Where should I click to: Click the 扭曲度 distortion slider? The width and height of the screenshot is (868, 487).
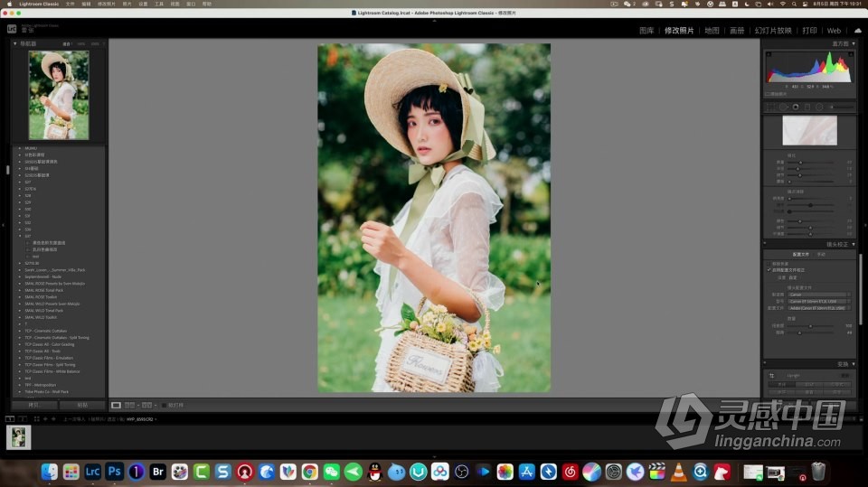click(810, 326)
